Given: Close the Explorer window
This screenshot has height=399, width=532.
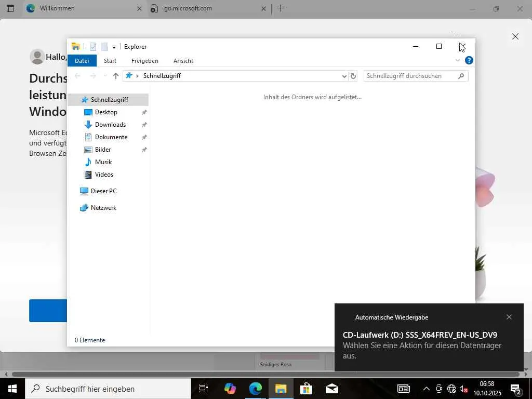Looking at the screenshot, I should point(462,46).
